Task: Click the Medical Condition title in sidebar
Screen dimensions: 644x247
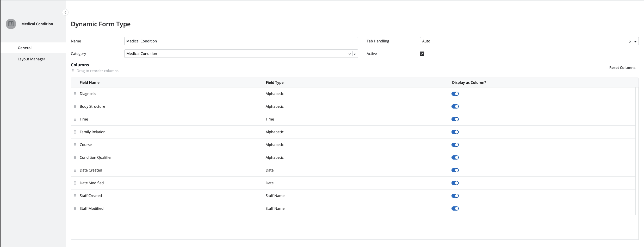Action: tap(37, 24)
